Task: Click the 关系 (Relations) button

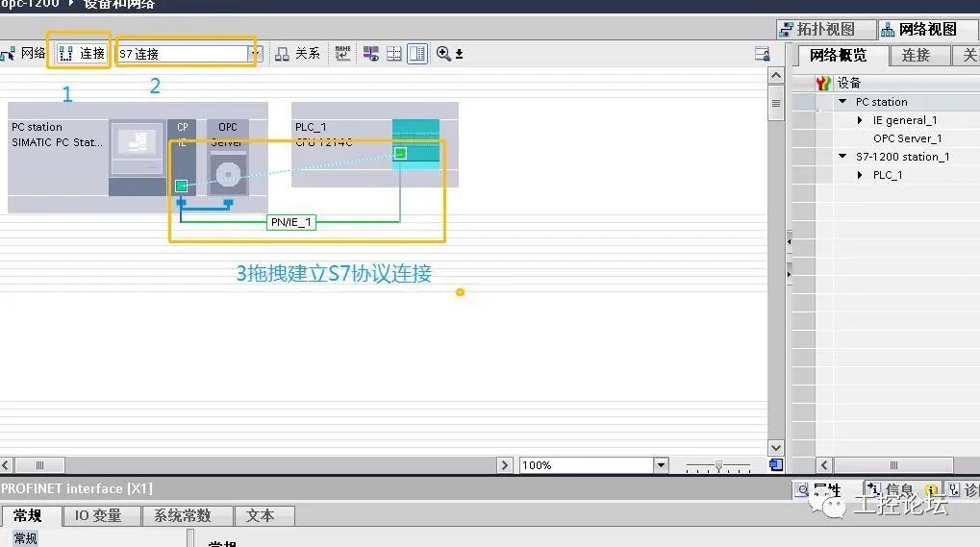Action: 298,54
